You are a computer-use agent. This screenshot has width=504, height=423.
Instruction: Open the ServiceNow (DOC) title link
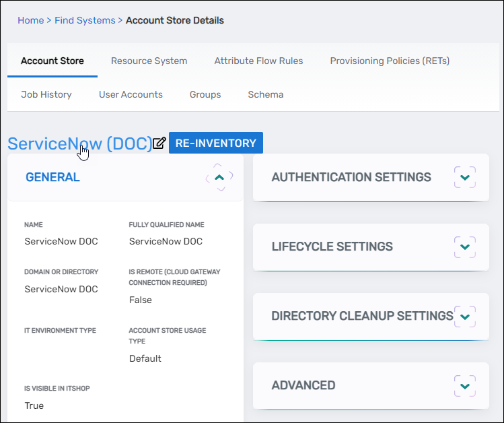(79, 143)
